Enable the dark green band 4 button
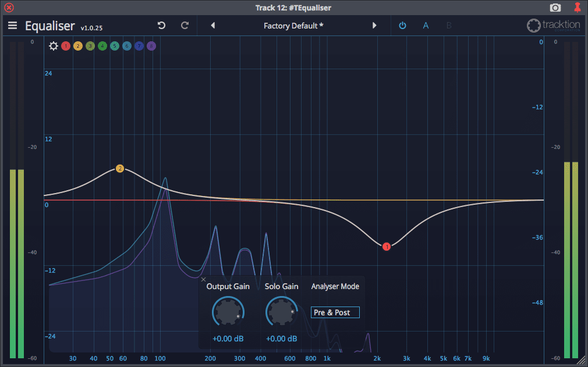This screenshot has width=588, height=367. (102, 46)
